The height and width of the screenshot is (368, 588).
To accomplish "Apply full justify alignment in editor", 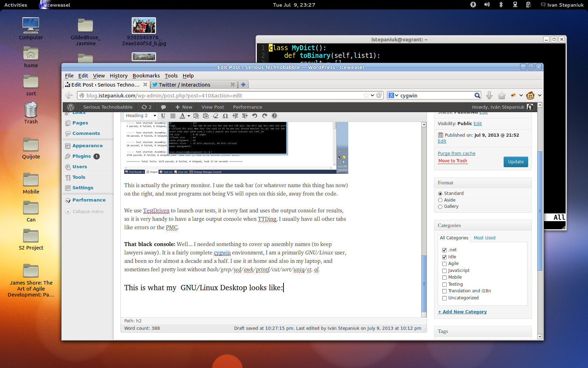I will (173, 116).
